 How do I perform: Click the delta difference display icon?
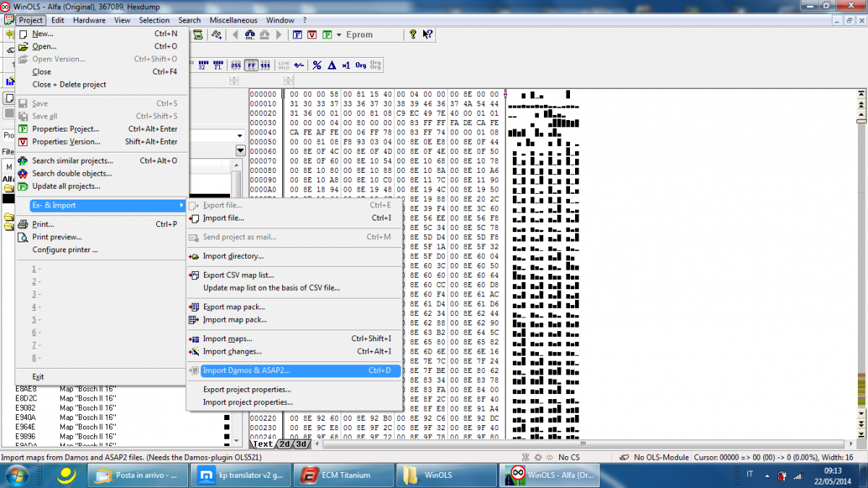coord(331,65)
